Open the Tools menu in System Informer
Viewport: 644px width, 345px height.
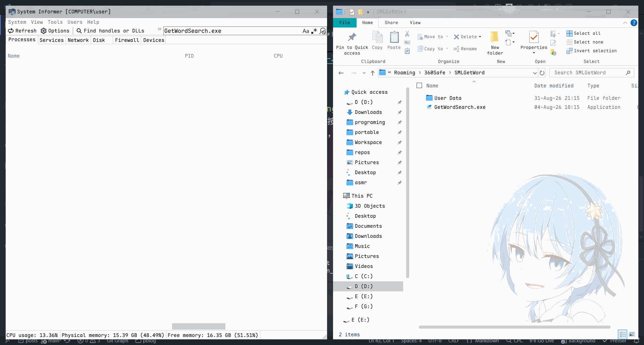[55, 22]
